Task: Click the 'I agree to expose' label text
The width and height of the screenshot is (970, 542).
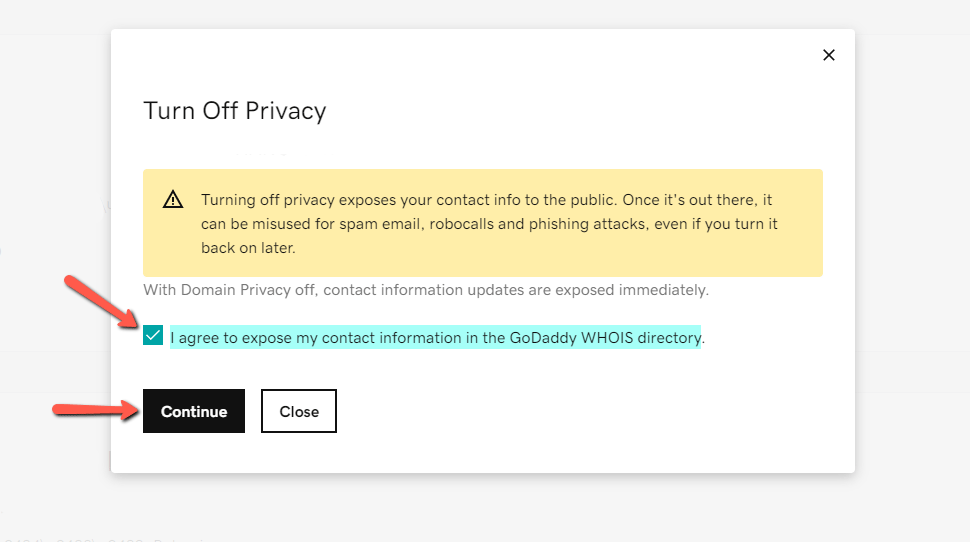Action: click(300, 338)
